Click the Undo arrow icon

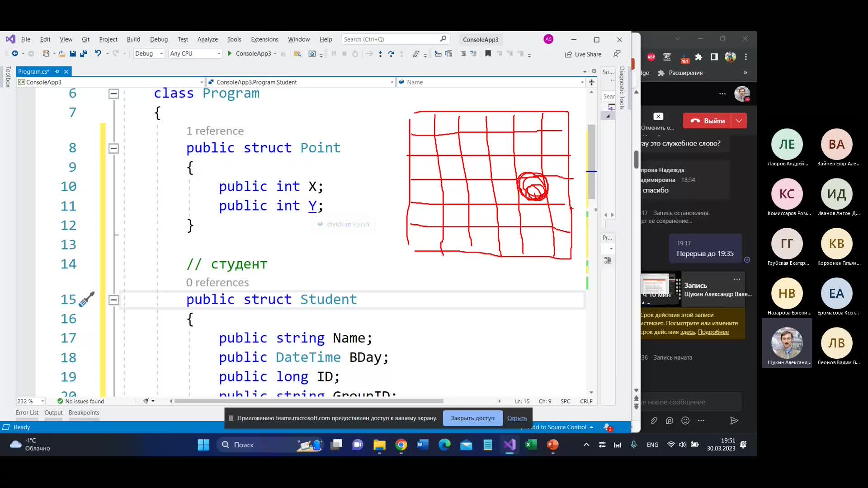tap(98, 54)
